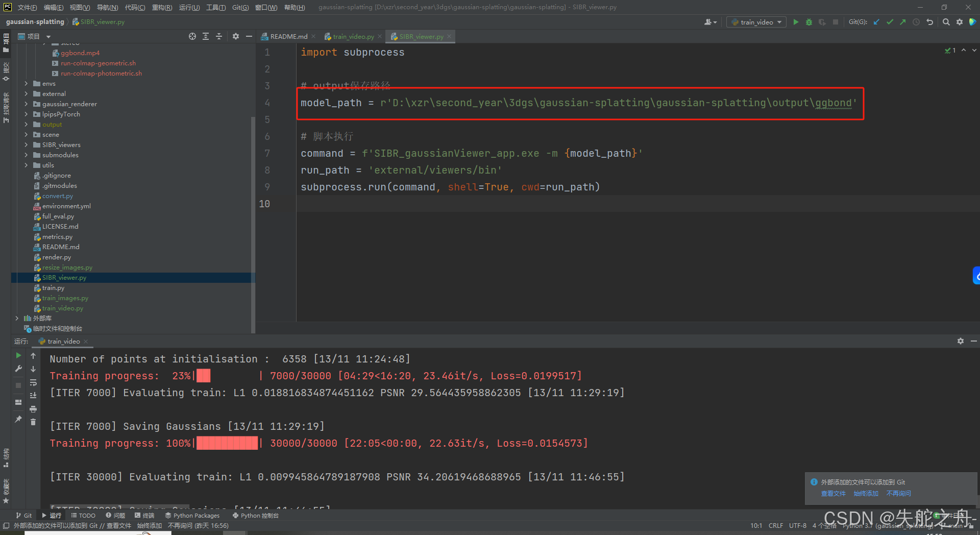Viewport: 980px width, 535px height.
Task: Open UTF-8 encoding selector in status bar
Action: pos(797,525)
